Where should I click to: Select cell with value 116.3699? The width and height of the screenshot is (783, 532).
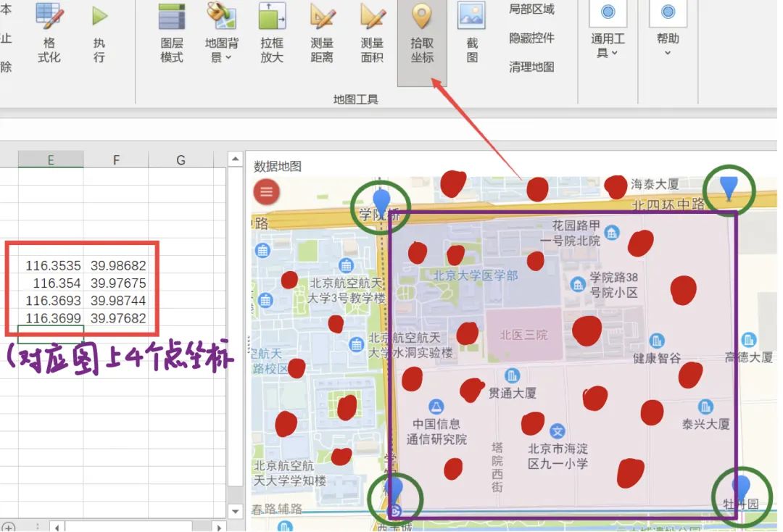(x=51, y=318)
